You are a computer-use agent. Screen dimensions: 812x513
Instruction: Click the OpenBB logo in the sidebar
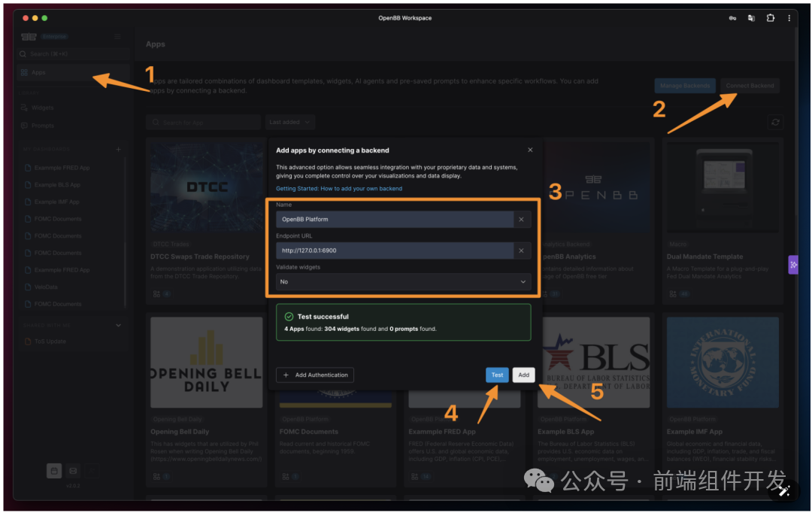click(x=29, y=36)
